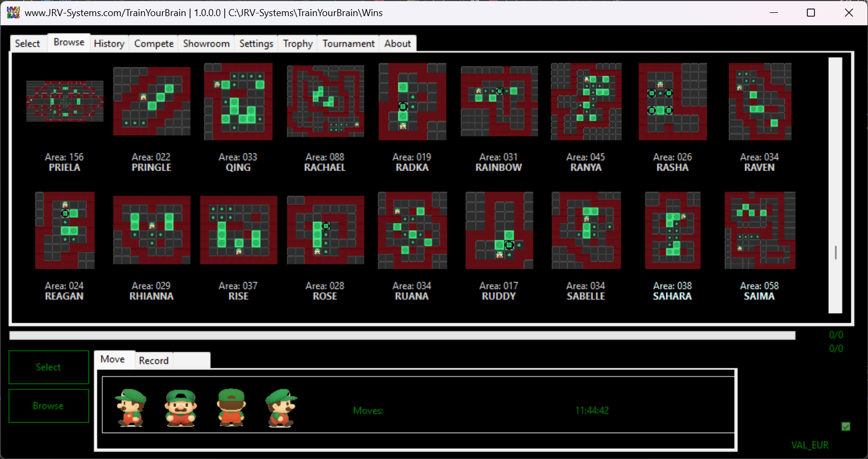Open the History tab
The width and height of the screenshot is (868, 459).
coord(109,43)
